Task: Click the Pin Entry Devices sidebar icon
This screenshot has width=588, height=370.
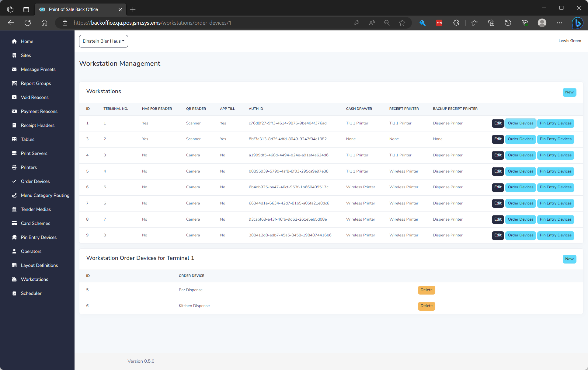Action: click(x=14, y=237)
